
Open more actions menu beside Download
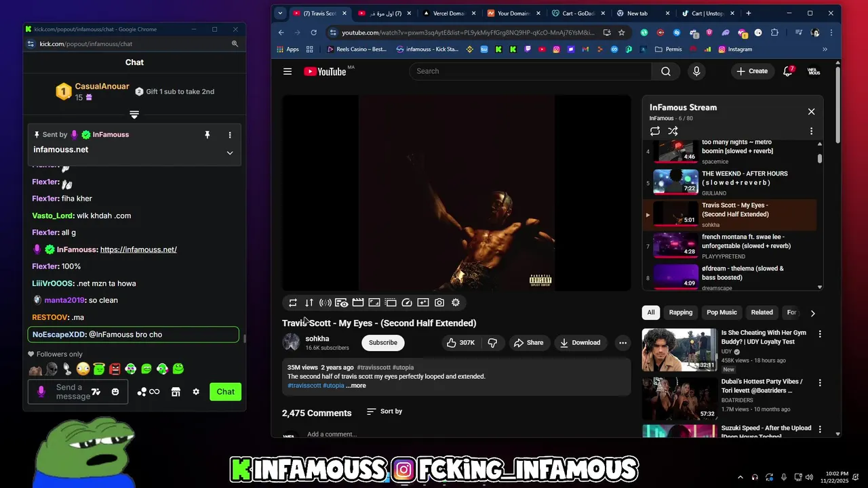(623, 343)
